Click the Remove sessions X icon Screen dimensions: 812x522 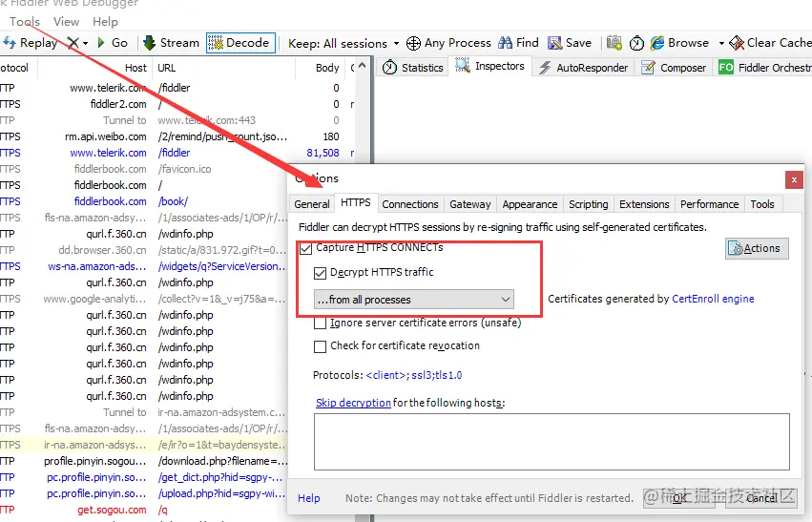pyautogui.click(x=73, y=43)
